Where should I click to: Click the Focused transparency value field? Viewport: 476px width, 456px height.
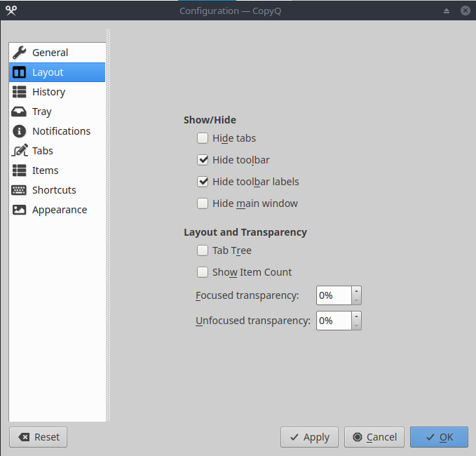pyautogui.click(x=334, y=295)
